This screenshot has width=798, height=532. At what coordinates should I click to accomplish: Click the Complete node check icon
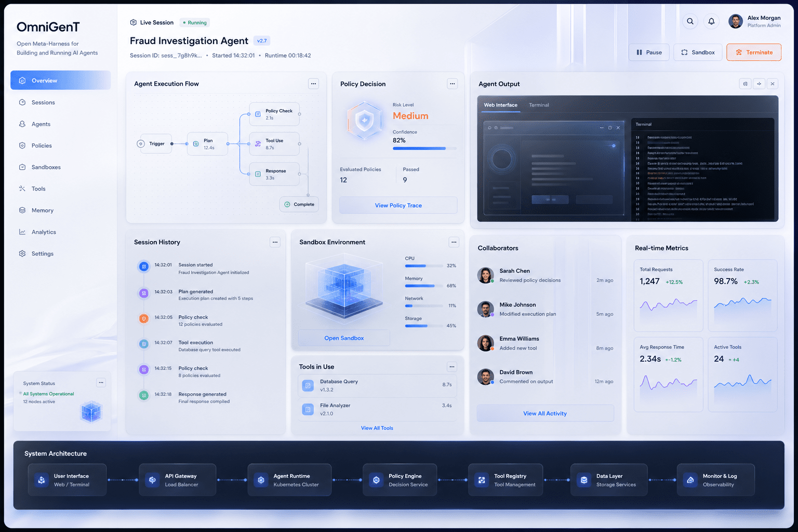click(x=287, y=205)
